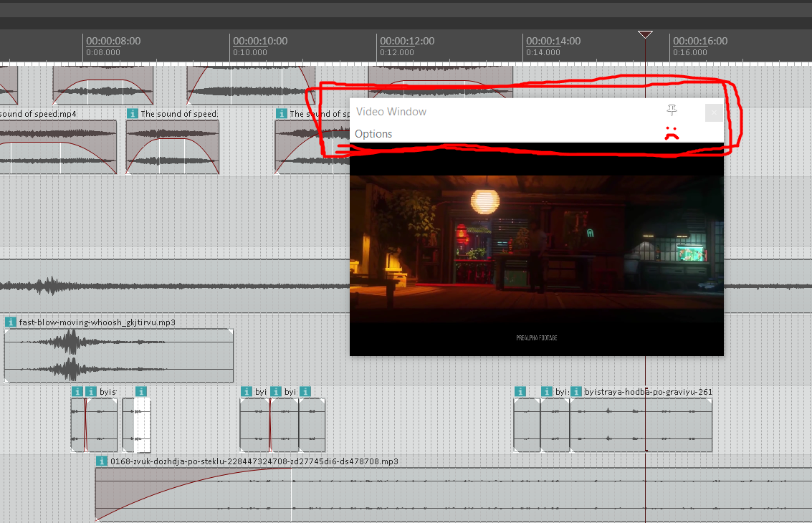
Task: Select the 'sound of speed.mp4' item label
Action: click(38, 114)
